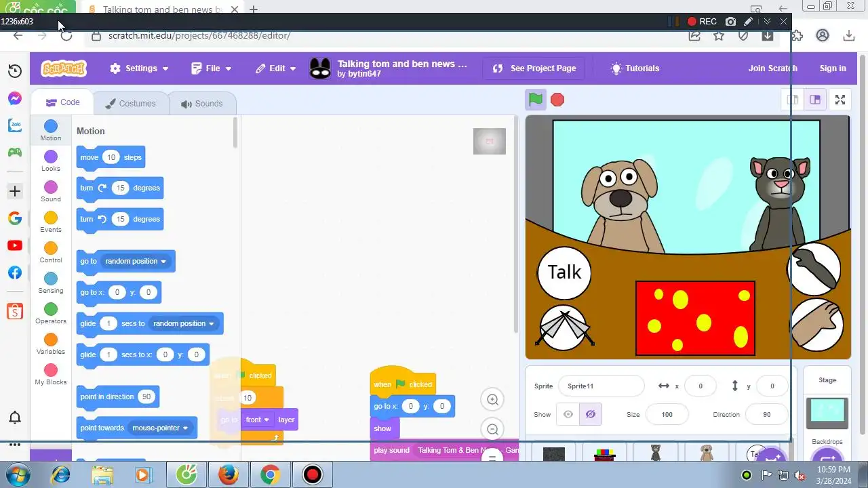The height and width of the screenshot is (488, 868).
Task: Select the My Blocks category
Action: (x=51, y=375)
